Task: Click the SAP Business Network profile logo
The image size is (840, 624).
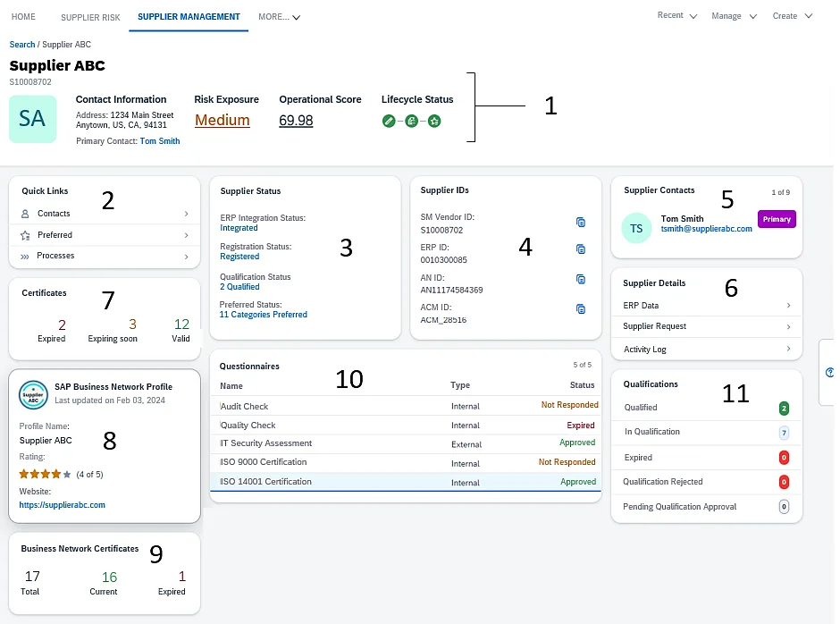Action: (33, 395)
